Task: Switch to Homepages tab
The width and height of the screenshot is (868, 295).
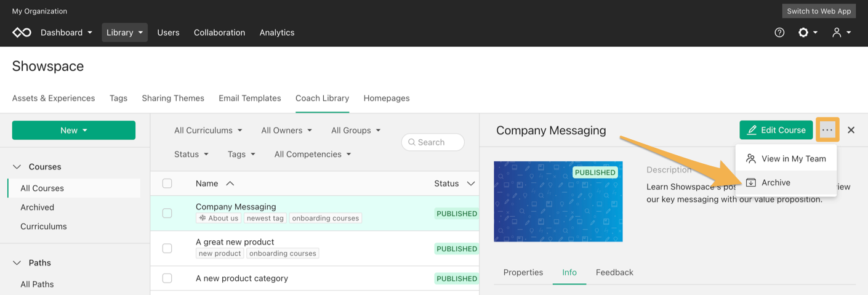Action: (387, 99)
